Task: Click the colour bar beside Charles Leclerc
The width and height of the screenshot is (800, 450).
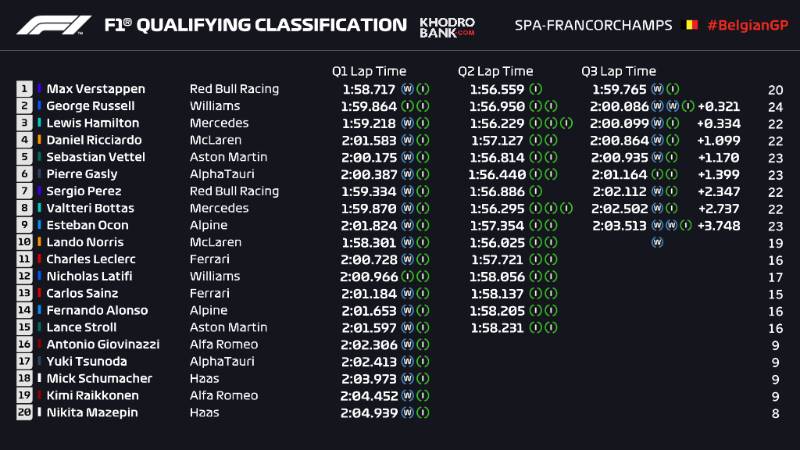Action: [x=39, y=259]
